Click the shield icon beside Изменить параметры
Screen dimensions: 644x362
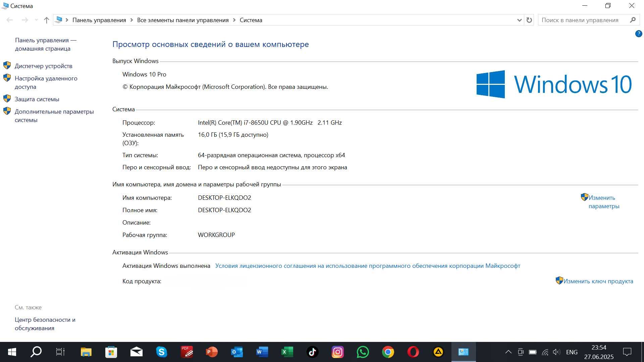pos(585,197)
